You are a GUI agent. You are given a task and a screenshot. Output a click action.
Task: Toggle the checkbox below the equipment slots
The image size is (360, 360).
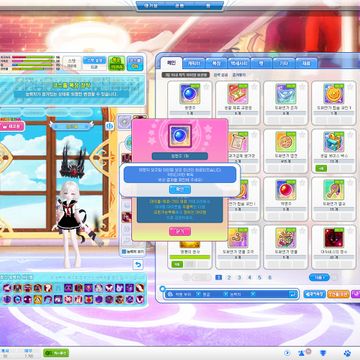click(124, 251)
